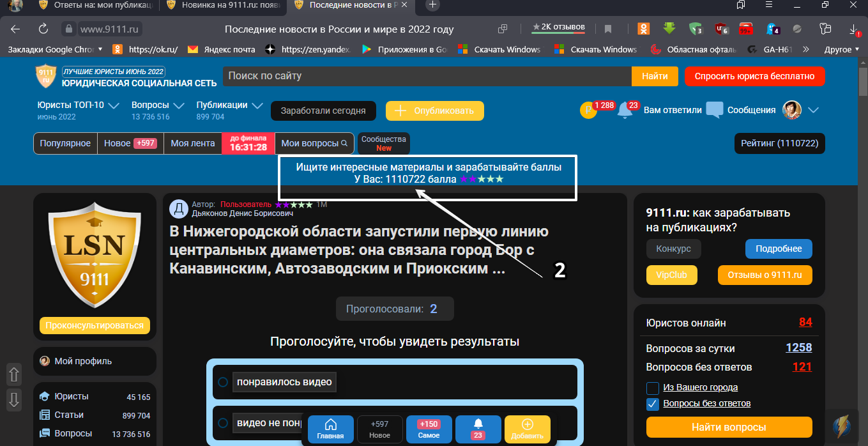Click the ruble coin balance icon
Image resolution: width=868 pixels, height=446 pixels.
click(x=588, y=111)
